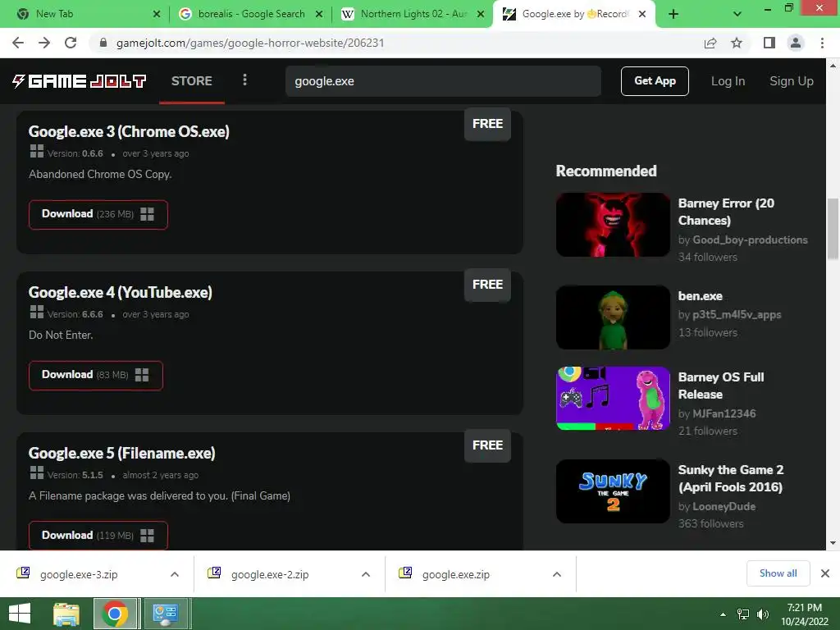The image size is (840, 630).
Task: Click the Game Jolt search field
Action: click(443, 81)
